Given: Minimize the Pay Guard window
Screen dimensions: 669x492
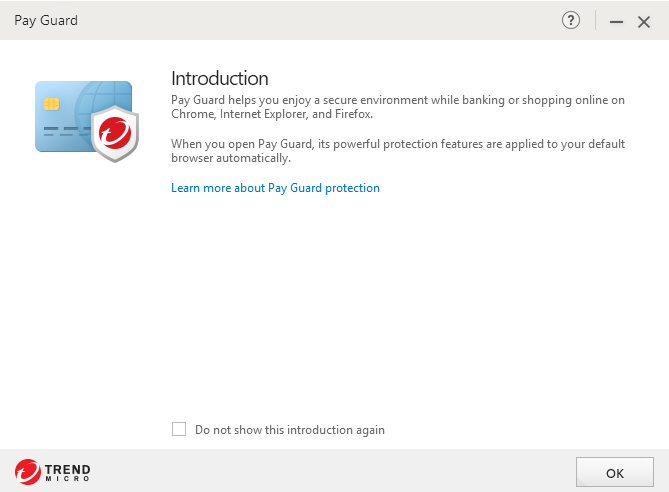Looking at the screenshot, I should 616,21.
